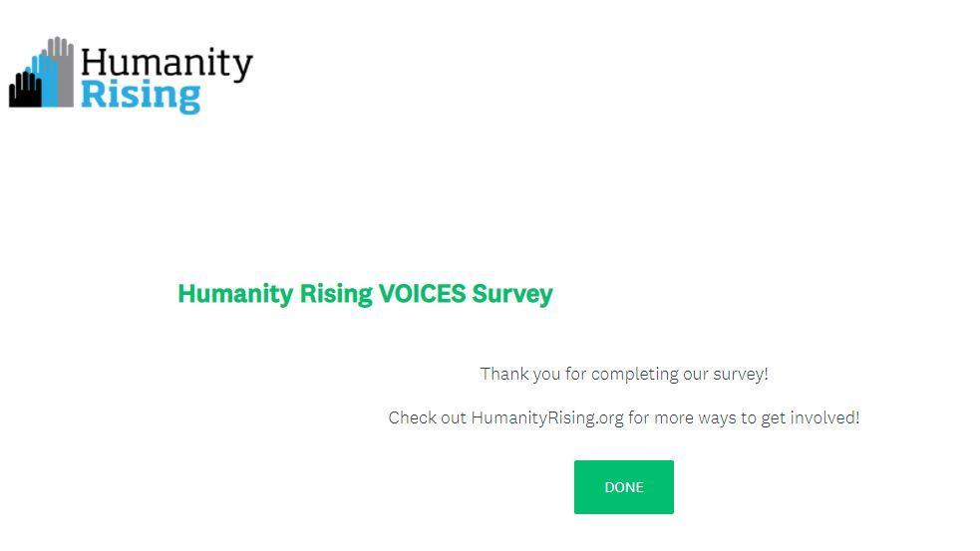Click "completing our survey!" in the message
The height and width of the screenshot is (551, 980).
point(680,374)
